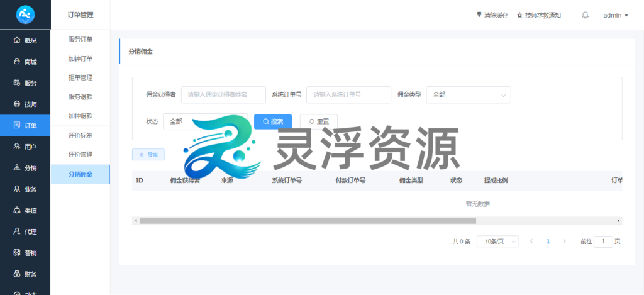Open 拒单管理 submenu item
Screen dimensions: 644x295
point(80,77)
